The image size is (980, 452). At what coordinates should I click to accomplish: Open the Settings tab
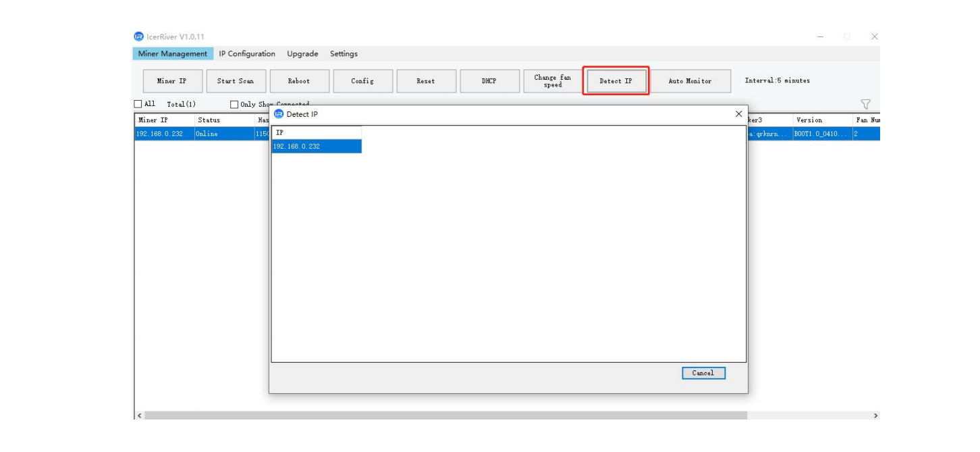pos(344,54)
